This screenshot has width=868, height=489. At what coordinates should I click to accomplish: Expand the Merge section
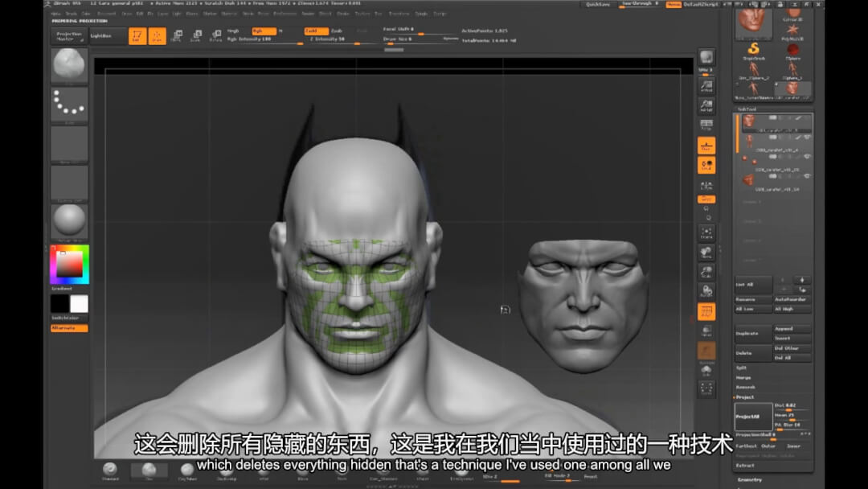(743, 378)
